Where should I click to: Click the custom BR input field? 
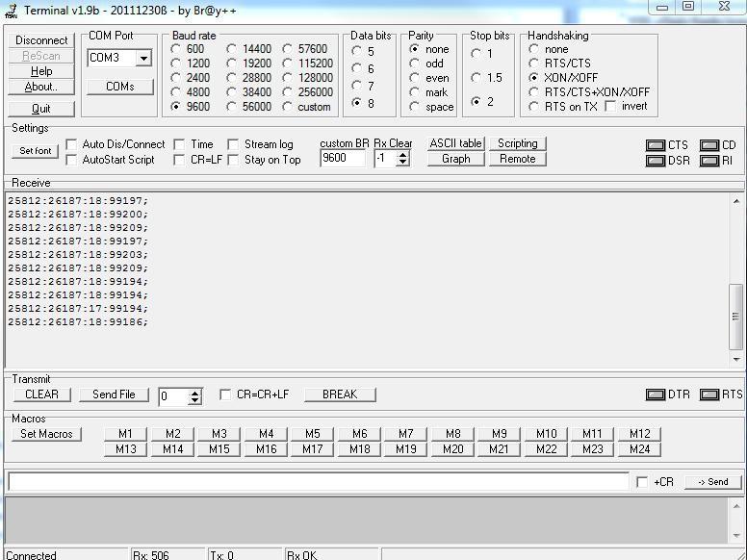click(x=343, y=158)
